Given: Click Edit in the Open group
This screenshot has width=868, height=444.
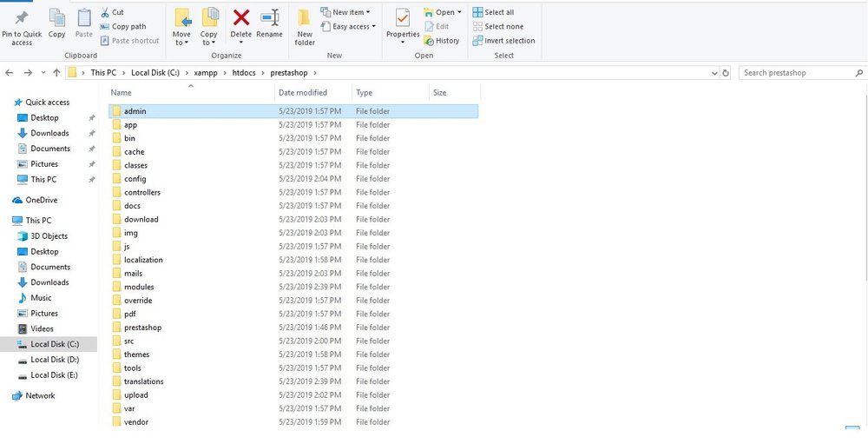Looking at the screenshot, I should [437, 27].
